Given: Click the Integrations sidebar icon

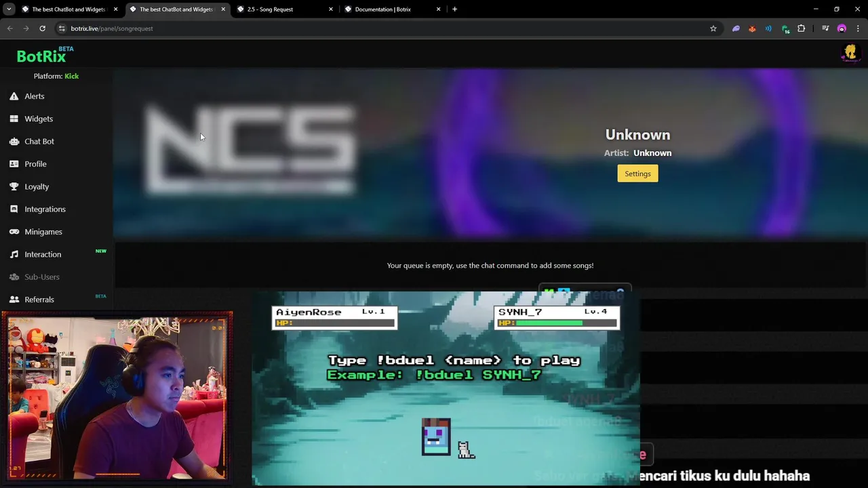Looking at the screenshot, I should tap(14, 209).
